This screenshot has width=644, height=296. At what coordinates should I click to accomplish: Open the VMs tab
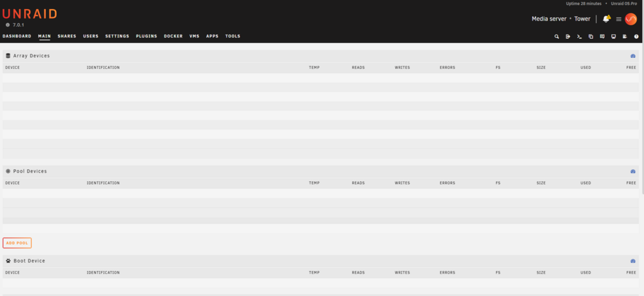click(194, 36)
